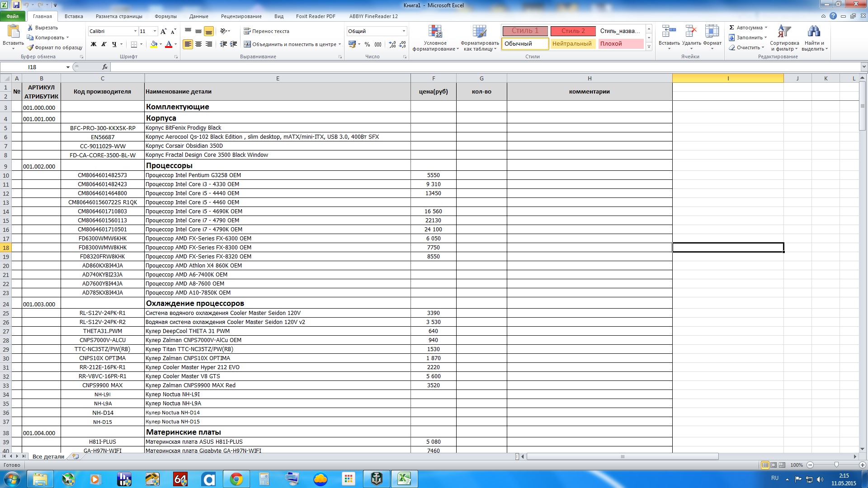The width and height of the screenshot is (868, 488).
Task: Increase decimal places
Action: point(392,44)
